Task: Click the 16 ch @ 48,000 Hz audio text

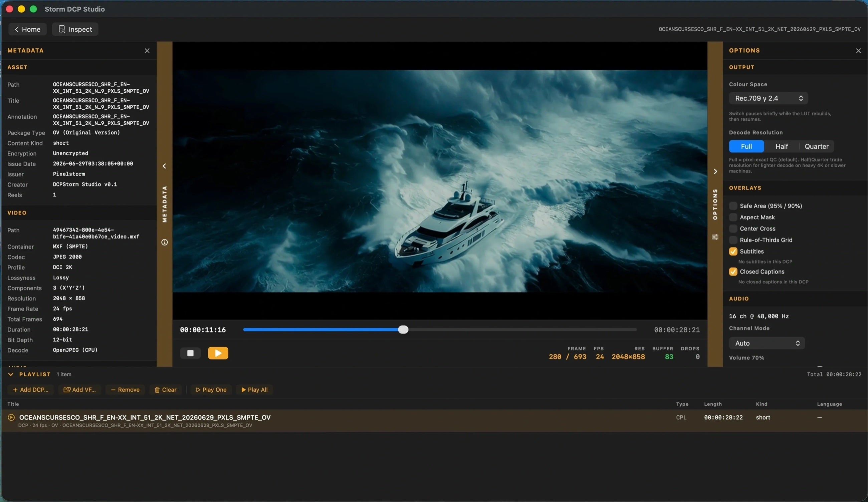Action: click(x=759, y=316)
